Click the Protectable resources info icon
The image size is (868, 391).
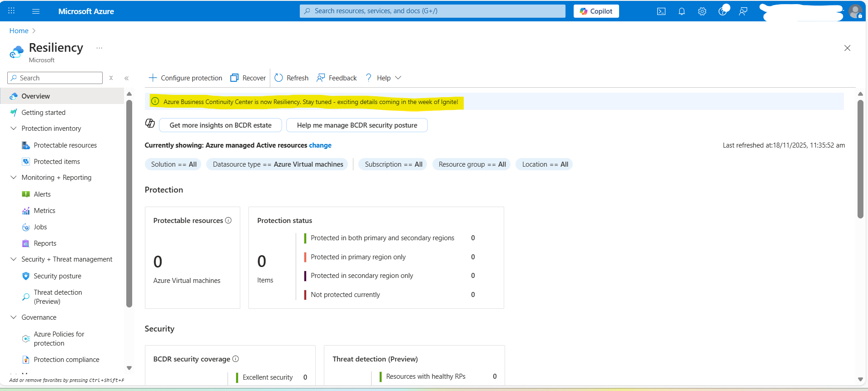(228, 220)
